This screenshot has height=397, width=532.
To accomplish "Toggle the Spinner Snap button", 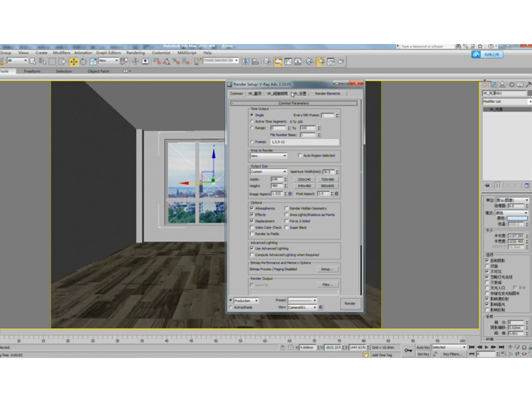I will coord(186,62).
